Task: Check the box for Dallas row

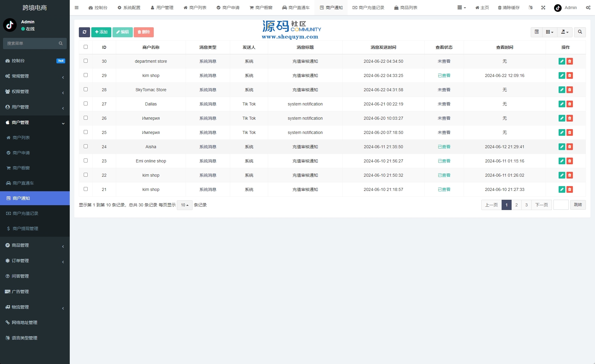Action: [x=86, y=104]
